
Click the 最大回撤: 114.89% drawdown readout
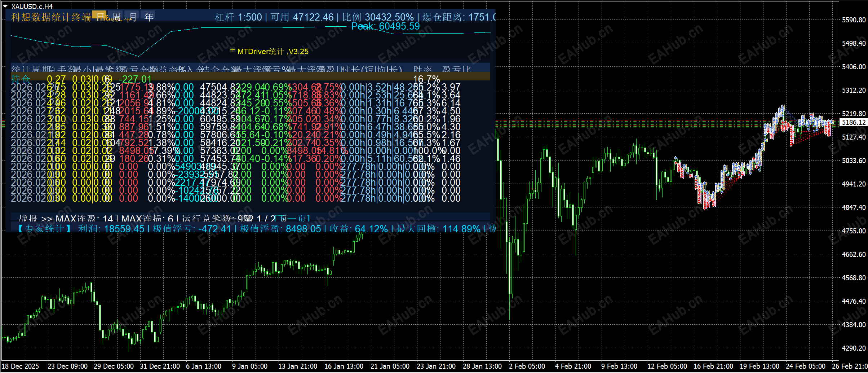click(439, 229)
